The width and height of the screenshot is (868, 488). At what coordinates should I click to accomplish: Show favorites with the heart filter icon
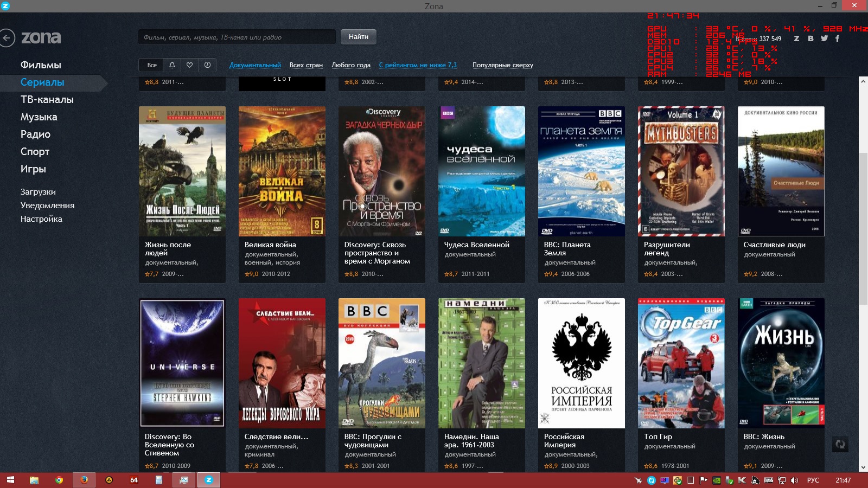[189, 65]
